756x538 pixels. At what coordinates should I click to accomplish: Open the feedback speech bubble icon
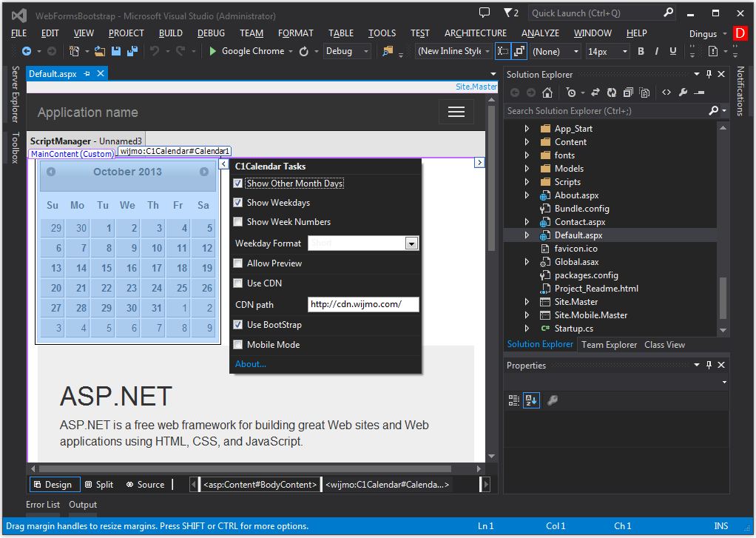(484, 13)
